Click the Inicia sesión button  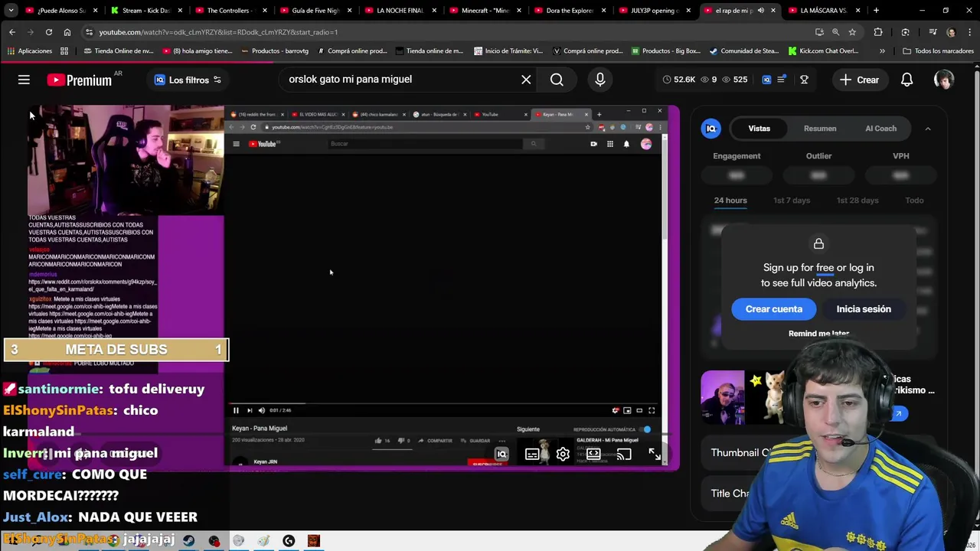pyautogui.click(x=864, y=309)
